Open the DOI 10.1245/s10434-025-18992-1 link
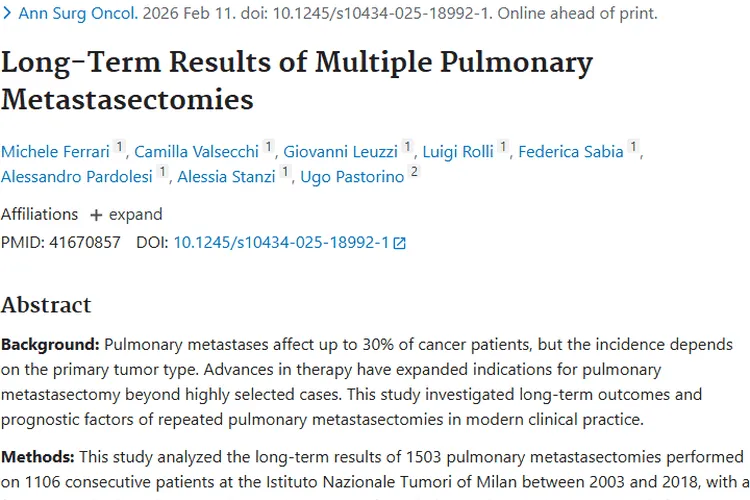 pos(281,242)
